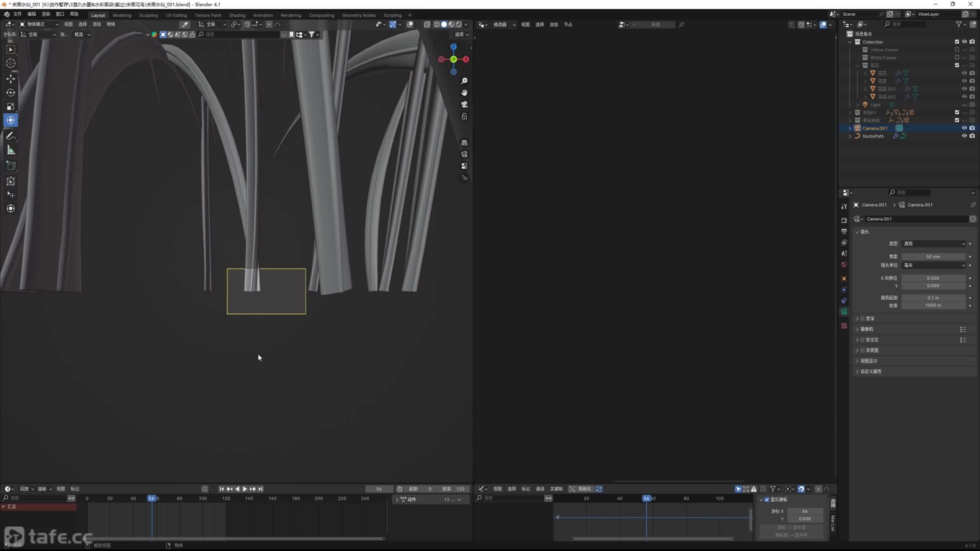This screenshot has height=551, width=980.
Task: Open the camera 类型 dropdown
Action: (x=934, y=244)
